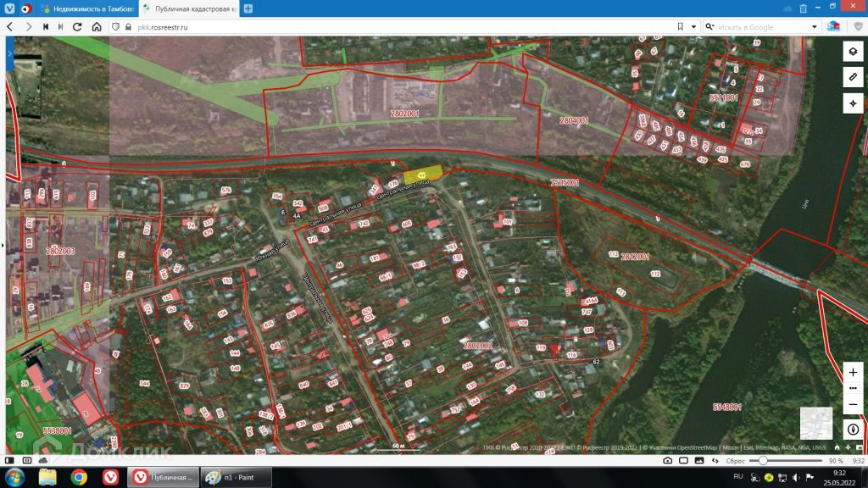The image size is (868, 488).
Task: Click the highlighted yellow parcel 44
Action: pyautogui.click(x=422, y=175)
